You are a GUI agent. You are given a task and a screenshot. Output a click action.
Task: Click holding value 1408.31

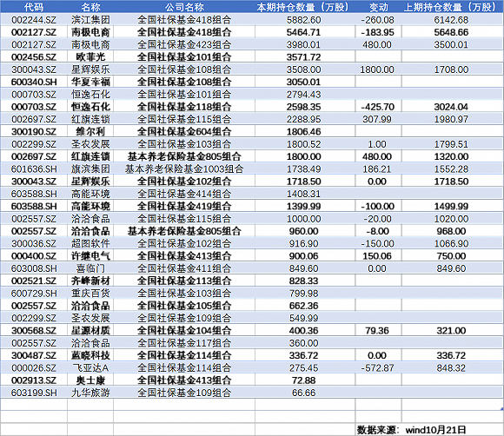304,194
